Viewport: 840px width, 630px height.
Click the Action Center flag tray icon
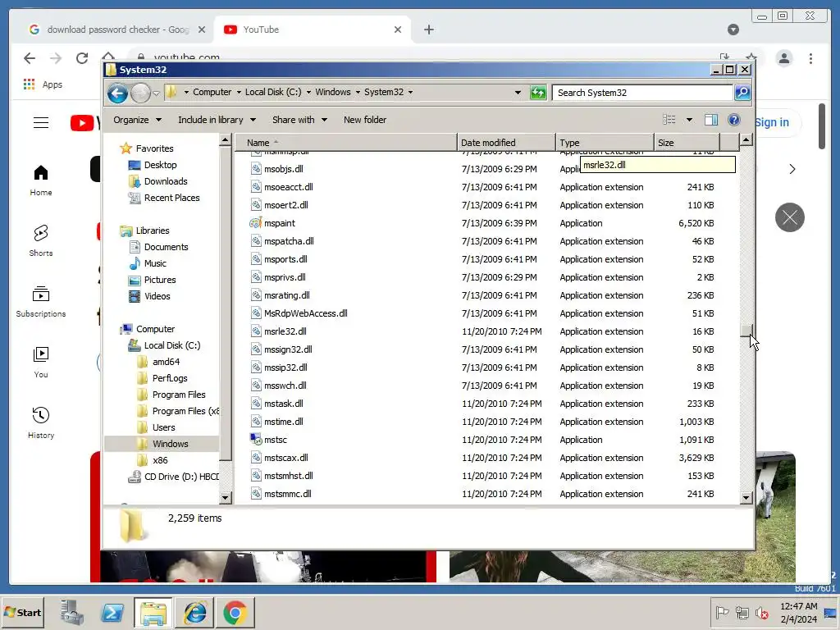[722, 612]
